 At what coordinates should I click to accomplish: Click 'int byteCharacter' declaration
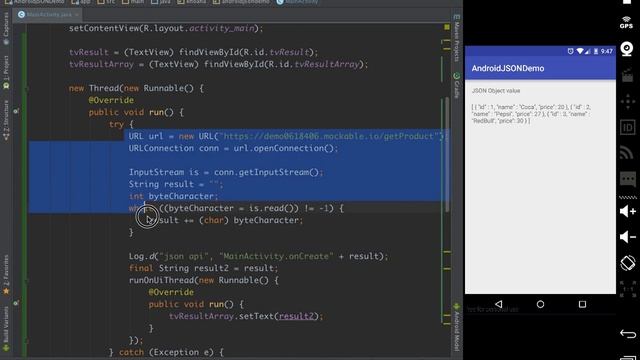(x=173, y=196)
